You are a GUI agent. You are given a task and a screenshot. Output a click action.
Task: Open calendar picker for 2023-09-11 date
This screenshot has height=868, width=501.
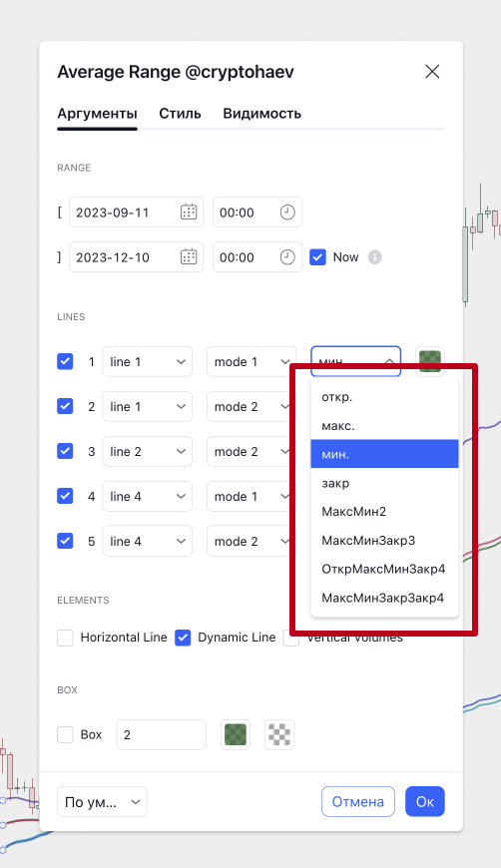click(x=189, y=213)
